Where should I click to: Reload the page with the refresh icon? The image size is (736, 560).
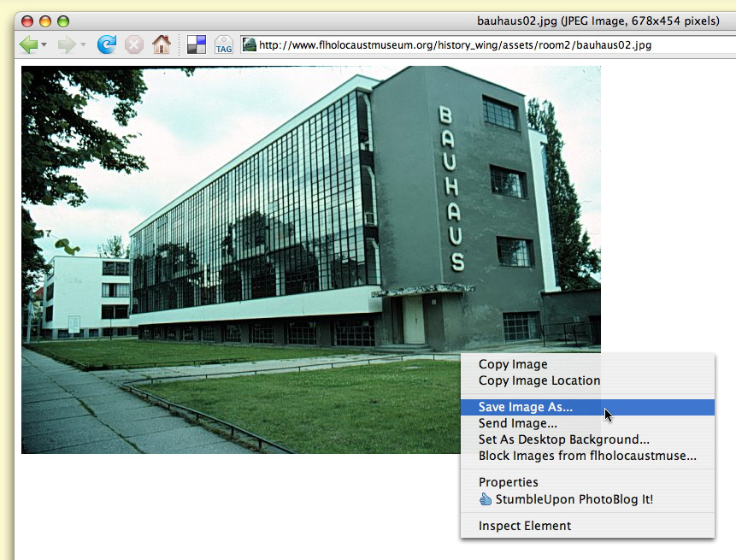click(107, 44)
